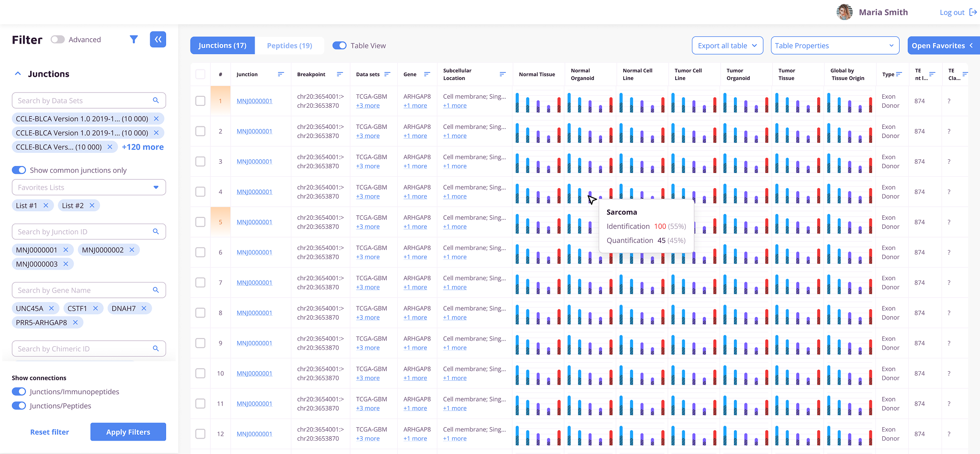Expand the Open Favorites panel

[x=943, y=45]
